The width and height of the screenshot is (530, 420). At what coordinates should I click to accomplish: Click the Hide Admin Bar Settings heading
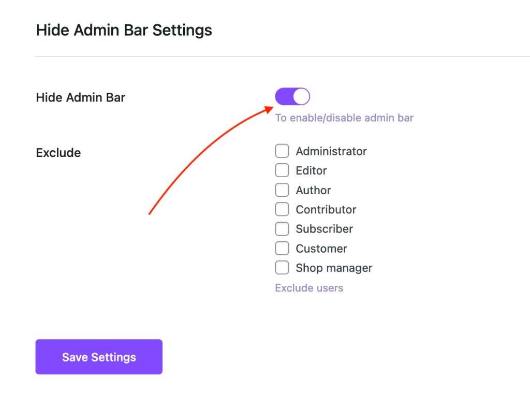click(124, 30)
